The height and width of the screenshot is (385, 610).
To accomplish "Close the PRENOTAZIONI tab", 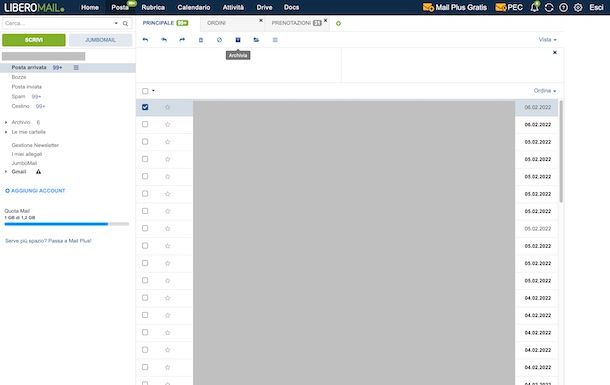I will coord(326,20).
